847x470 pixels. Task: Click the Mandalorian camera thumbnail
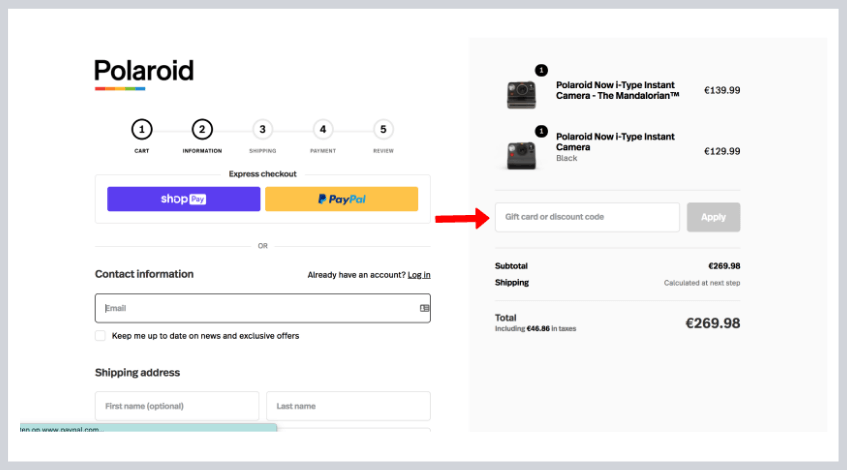(x=521, y=94)
